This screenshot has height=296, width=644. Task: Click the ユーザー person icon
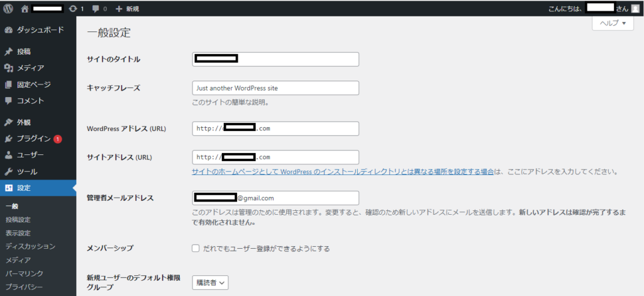click(x=8, y=155)
